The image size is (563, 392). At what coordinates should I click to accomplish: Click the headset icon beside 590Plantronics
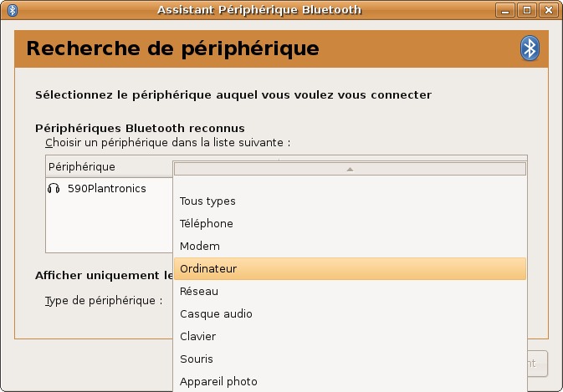(x=54, y=189)
